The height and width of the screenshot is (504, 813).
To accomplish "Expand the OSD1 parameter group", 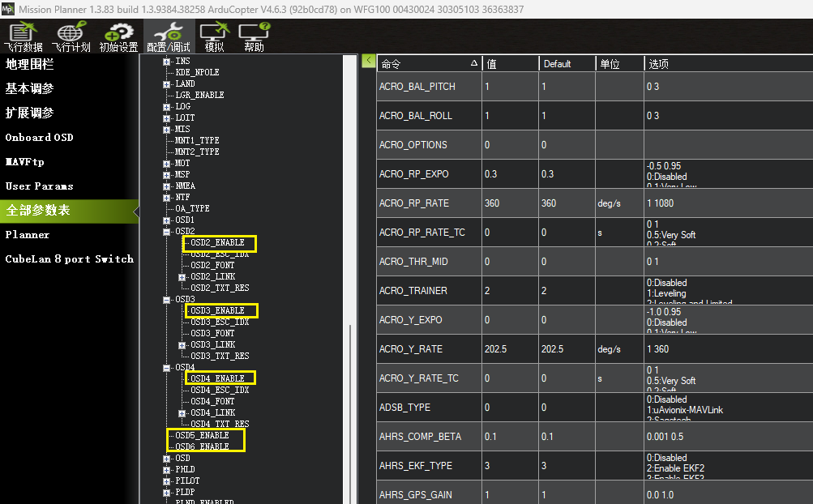I will [167, 220].
